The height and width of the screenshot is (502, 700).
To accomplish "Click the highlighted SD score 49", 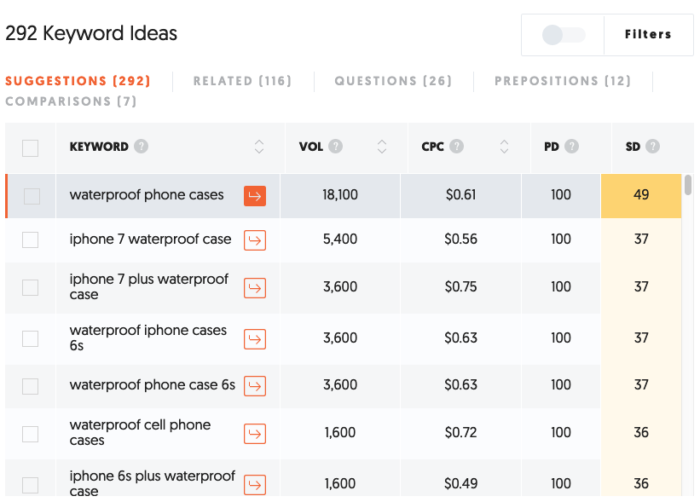I will [641, 195].
